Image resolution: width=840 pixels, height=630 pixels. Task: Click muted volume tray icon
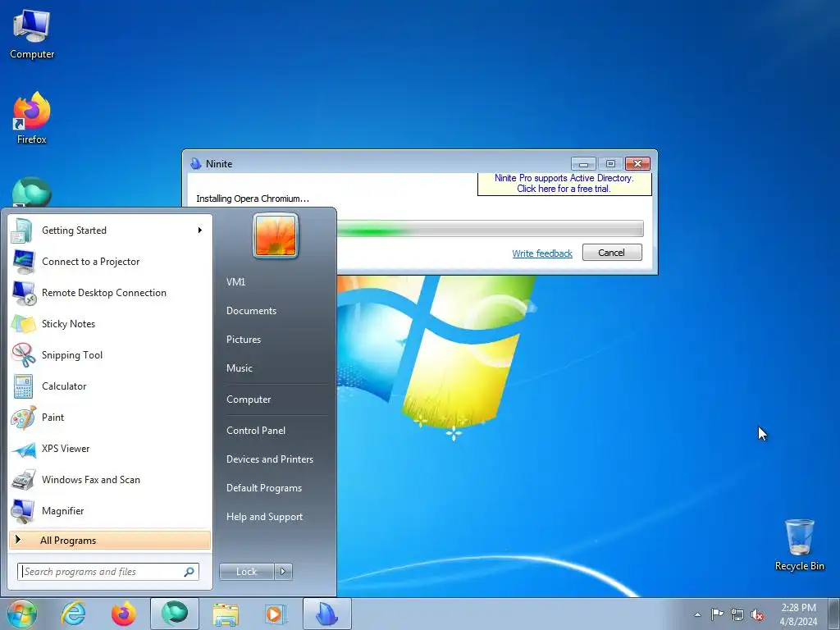[757, 614]
